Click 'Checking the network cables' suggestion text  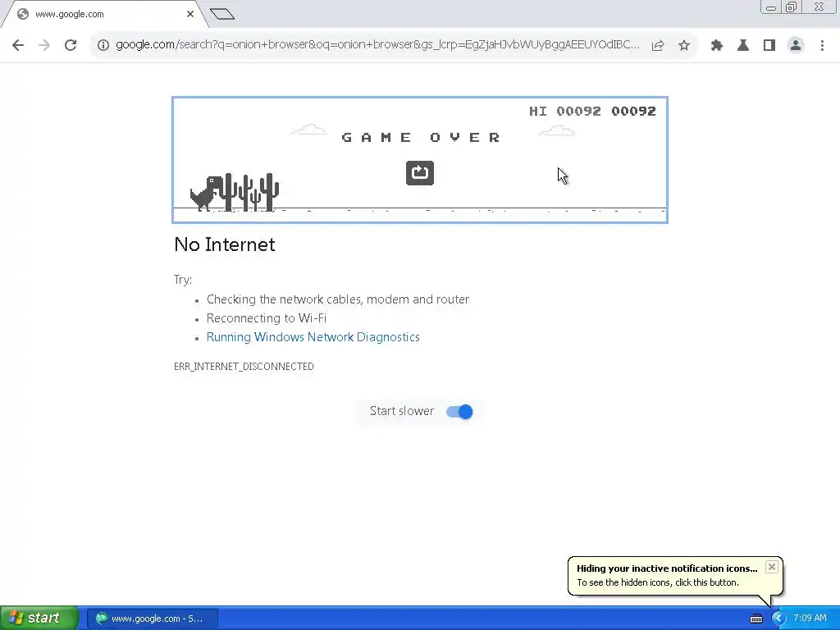(x=337, y=299)
